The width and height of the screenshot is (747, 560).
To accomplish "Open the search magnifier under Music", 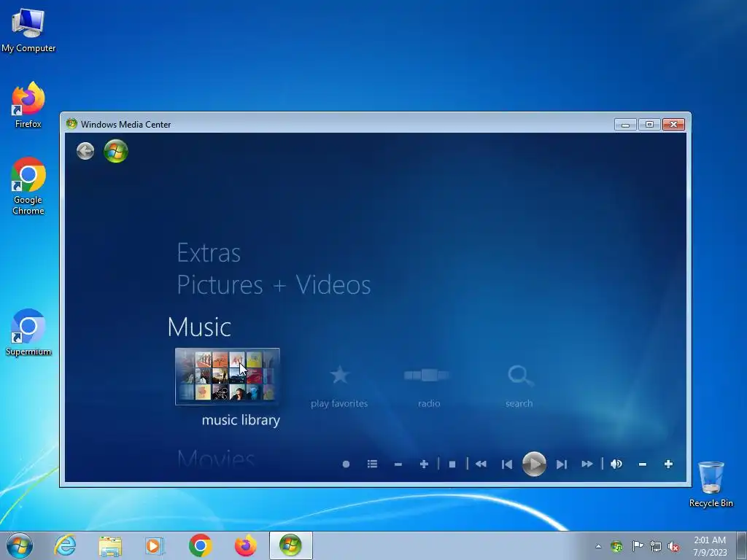I will (x=519, y=376).
